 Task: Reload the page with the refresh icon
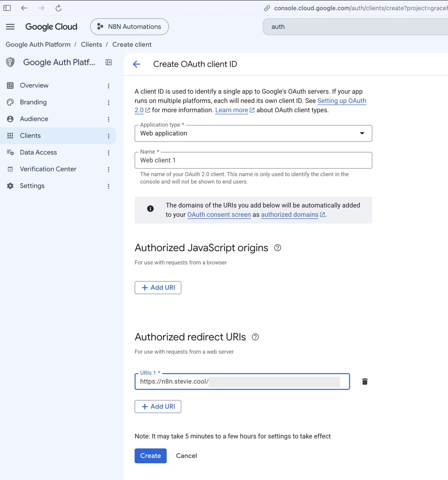coord(59,8)
